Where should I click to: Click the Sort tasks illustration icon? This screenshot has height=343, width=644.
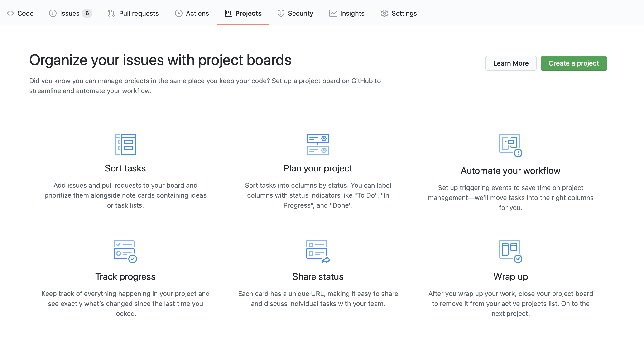coord(125,144)
